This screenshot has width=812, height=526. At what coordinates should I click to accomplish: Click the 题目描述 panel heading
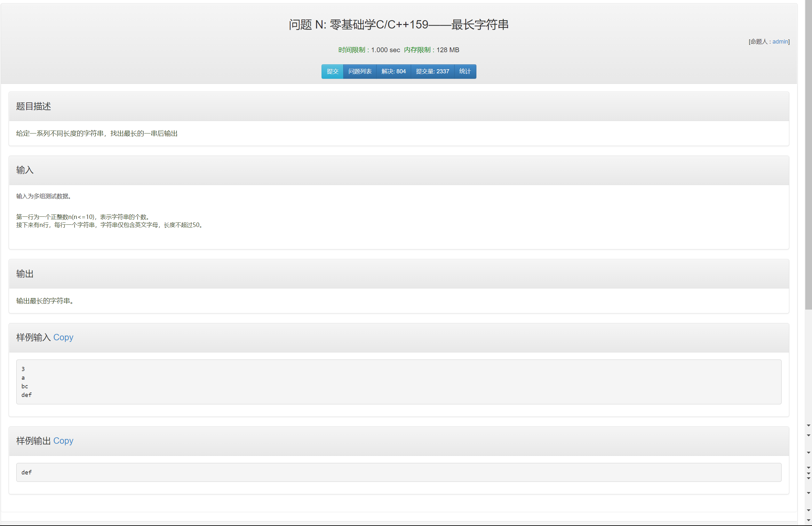click(x=34, y=106)
